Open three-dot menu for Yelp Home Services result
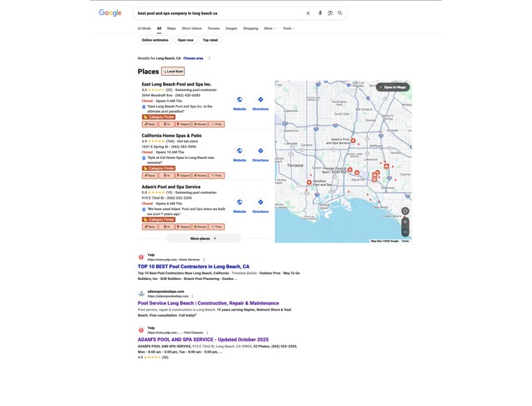 [204, 260]
